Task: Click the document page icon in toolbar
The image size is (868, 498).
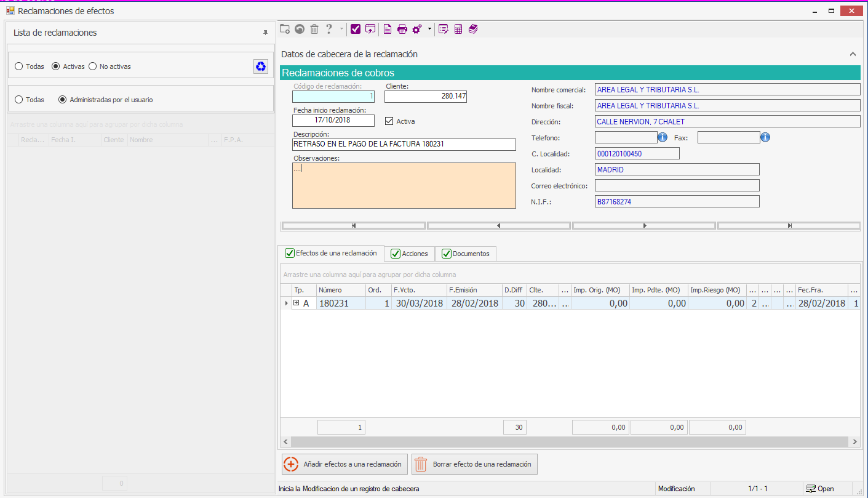Action: pyautogui.click(x=388, y=29)
